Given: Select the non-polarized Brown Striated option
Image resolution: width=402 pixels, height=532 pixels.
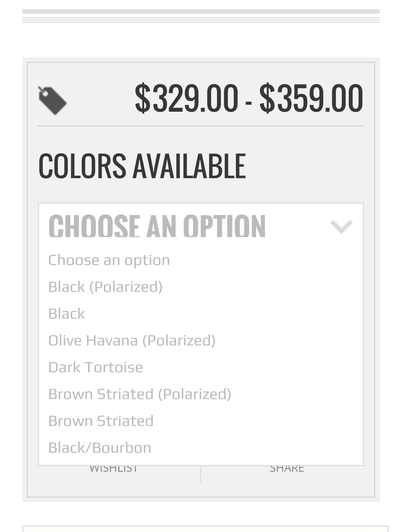Looking at the screenshot, I should pyautogui.click(x=201, y=421).
